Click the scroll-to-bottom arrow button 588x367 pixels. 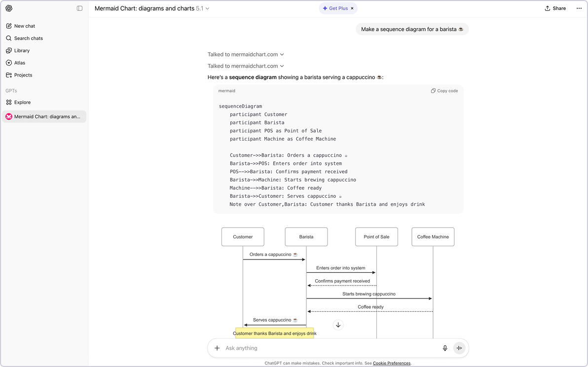point(338,325)
